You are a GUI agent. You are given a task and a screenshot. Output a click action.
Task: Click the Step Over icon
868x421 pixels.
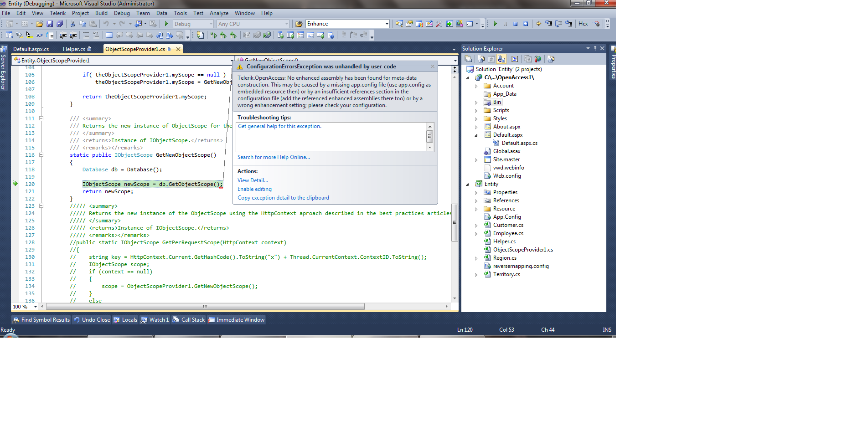click(x=559, y=24)
